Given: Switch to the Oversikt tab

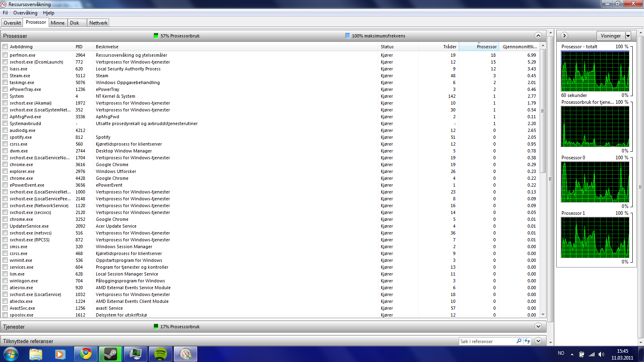Looking at the screenshot, I should pos(12,23).
